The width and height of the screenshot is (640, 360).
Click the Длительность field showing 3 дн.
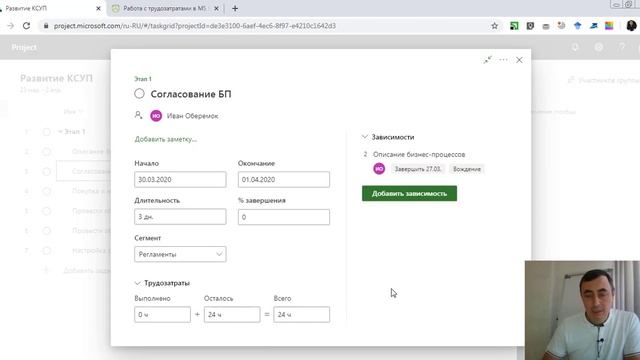[180, 217]
